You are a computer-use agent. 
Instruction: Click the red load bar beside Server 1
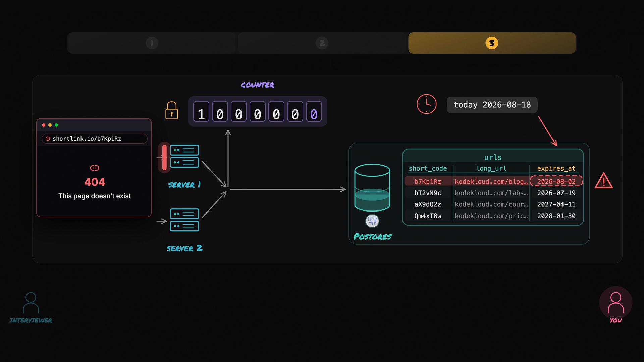164,157
